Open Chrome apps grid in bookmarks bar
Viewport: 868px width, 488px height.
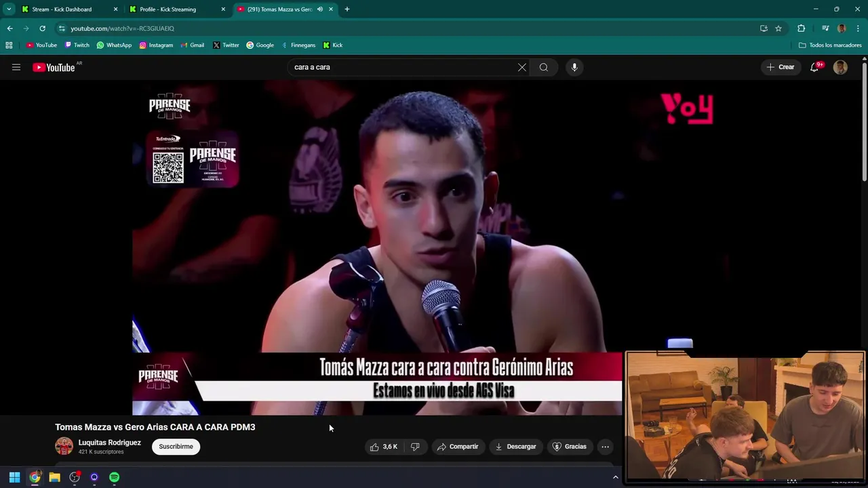9,45
